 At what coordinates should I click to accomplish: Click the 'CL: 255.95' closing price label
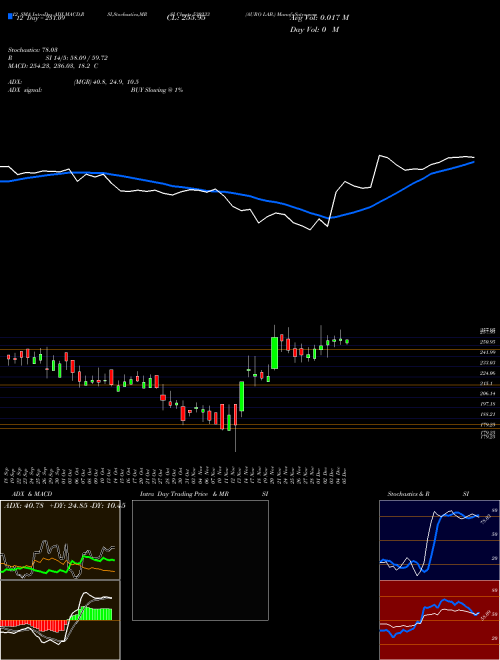coord(186,18)
